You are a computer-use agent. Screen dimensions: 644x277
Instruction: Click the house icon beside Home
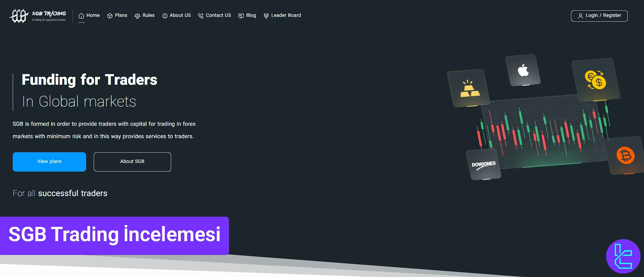tap(81, 16)
